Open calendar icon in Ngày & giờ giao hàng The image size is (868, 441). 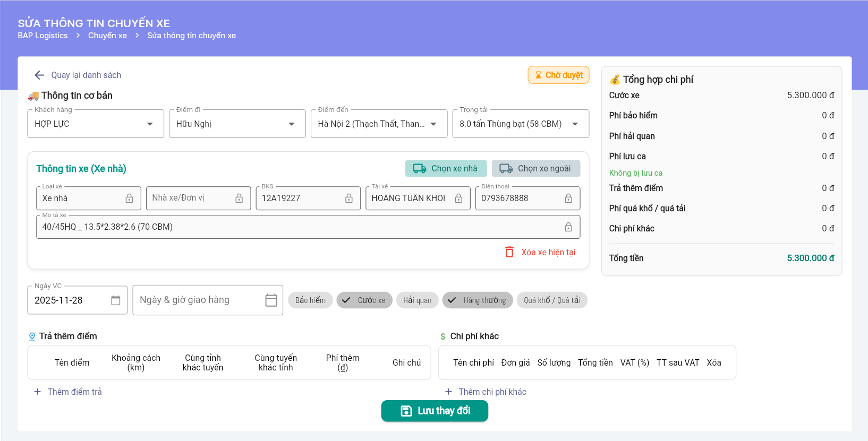[271, 300]
